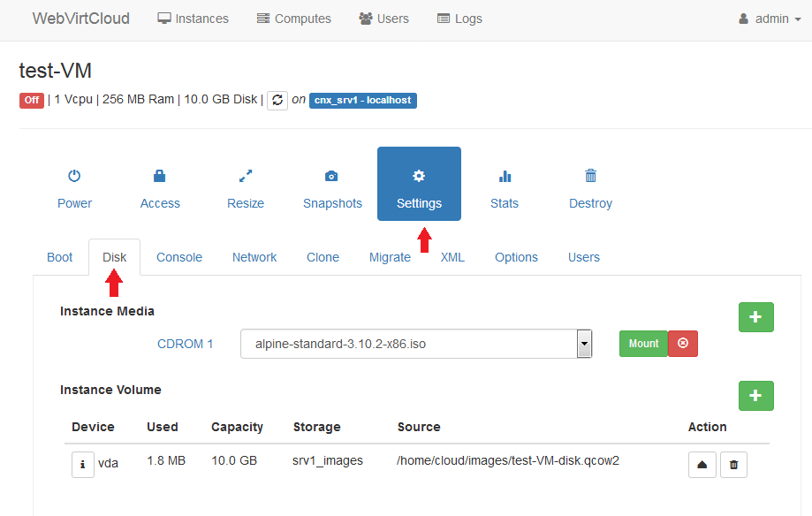Image resolution: width=812 pixels, height=516 pixels.
Task: Delete vda volume with trash icon
Action: (x=733, y=464)
